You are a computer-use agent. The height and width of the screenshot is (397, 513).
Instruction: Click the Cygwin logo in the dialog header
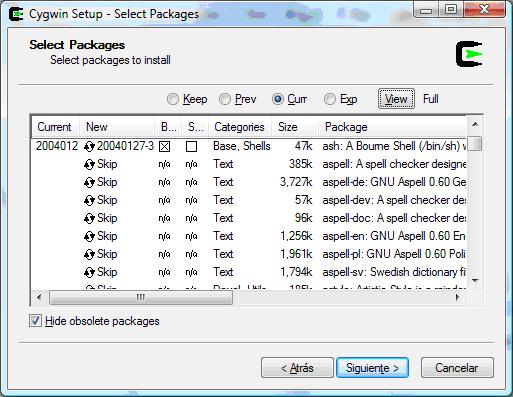pos(469,54)
